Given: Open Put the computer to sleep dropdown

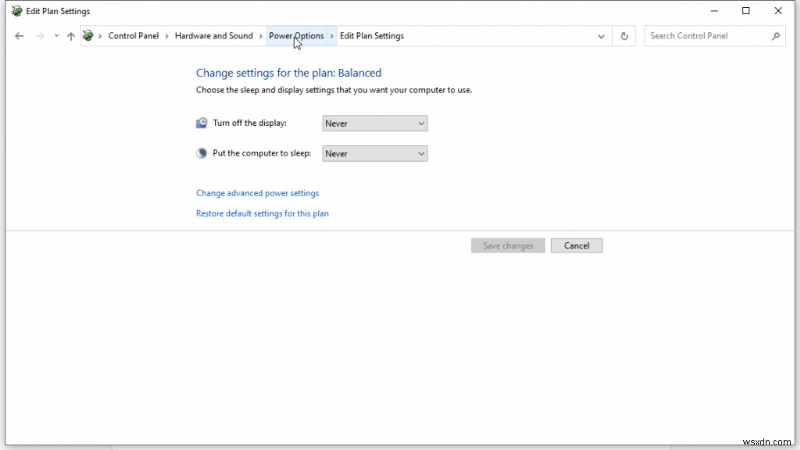Looking at the screenshot, I should coord(375,154).
